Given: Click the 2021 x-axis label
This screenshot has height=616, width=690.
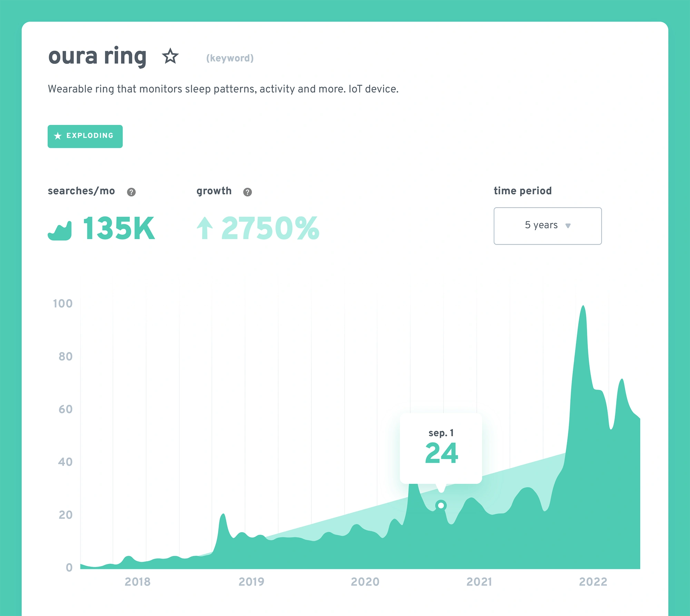Looking at the screenshot, I should 479,582.
